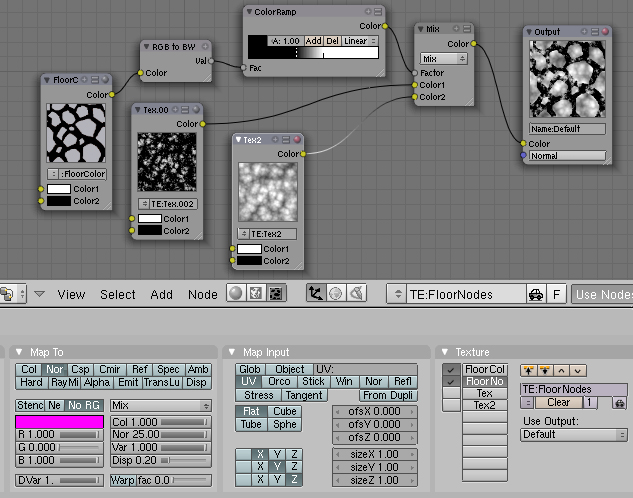633x498 pixels.
Task: Toggle Use Nodes button in header
Action: [x=603, y=295]
